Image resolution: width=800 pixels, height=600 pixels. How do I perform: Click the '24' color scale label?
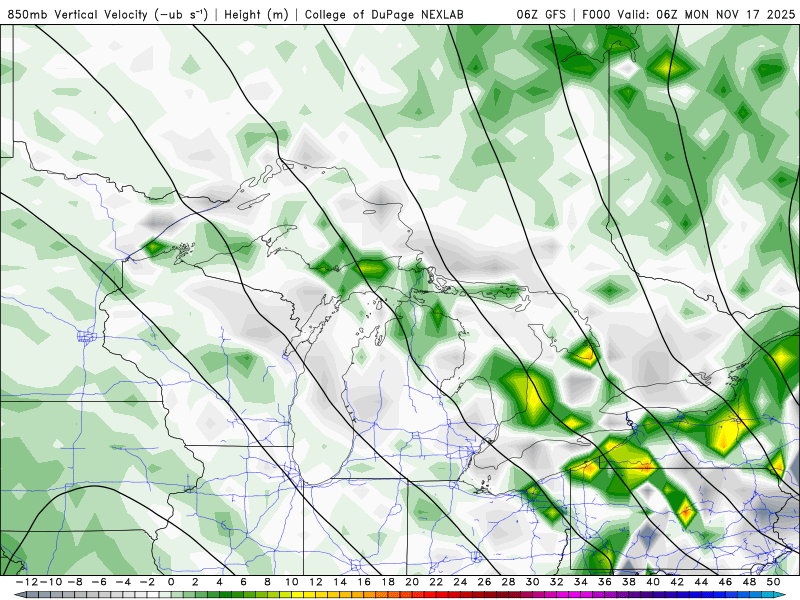click(x=460, y=582)
